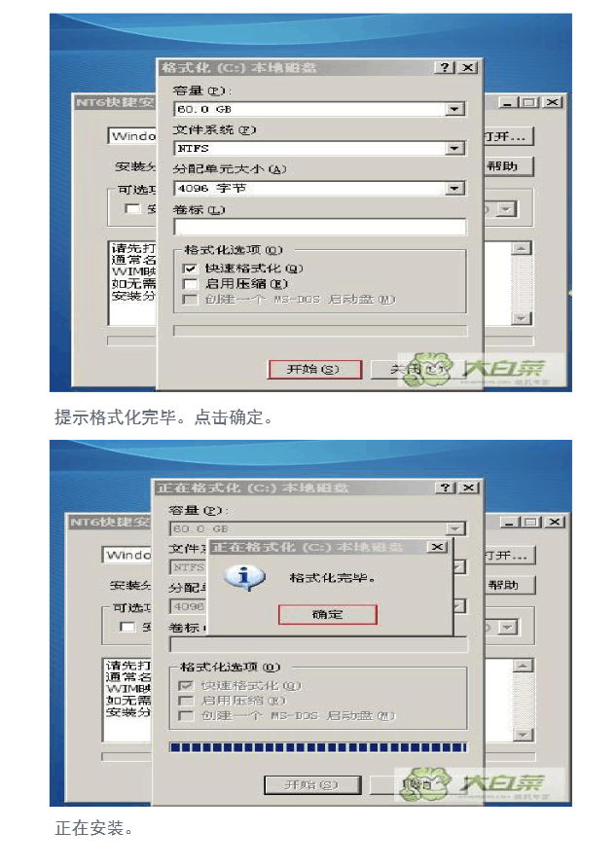This screenshot has height=868, width=616.
Task: Click the scroll-up arrow in the top text box
Action: (x=521, y=248)
